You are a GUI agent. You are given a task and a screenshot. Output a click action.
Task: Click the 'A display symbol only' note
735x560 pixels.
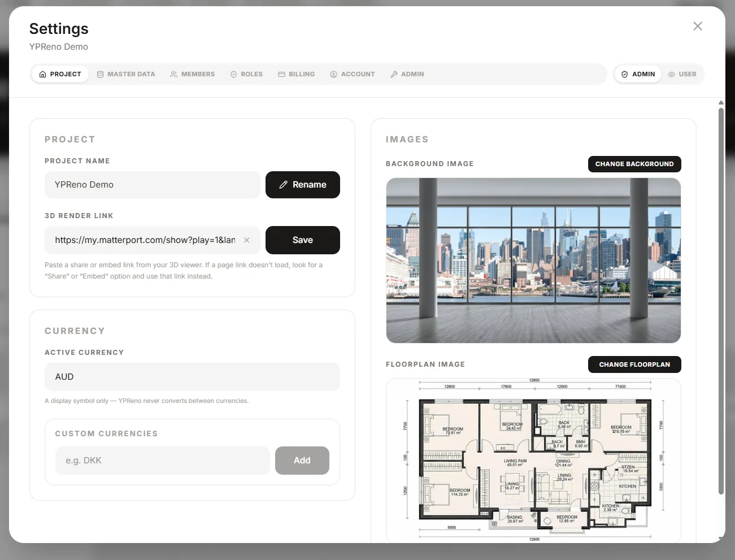146,401
